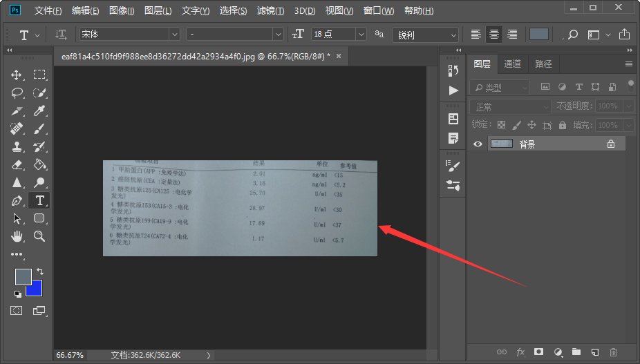Viewport: 640px width, 364px height.
Task: Select the Horizontal Type tool
Action: point(39,200)
